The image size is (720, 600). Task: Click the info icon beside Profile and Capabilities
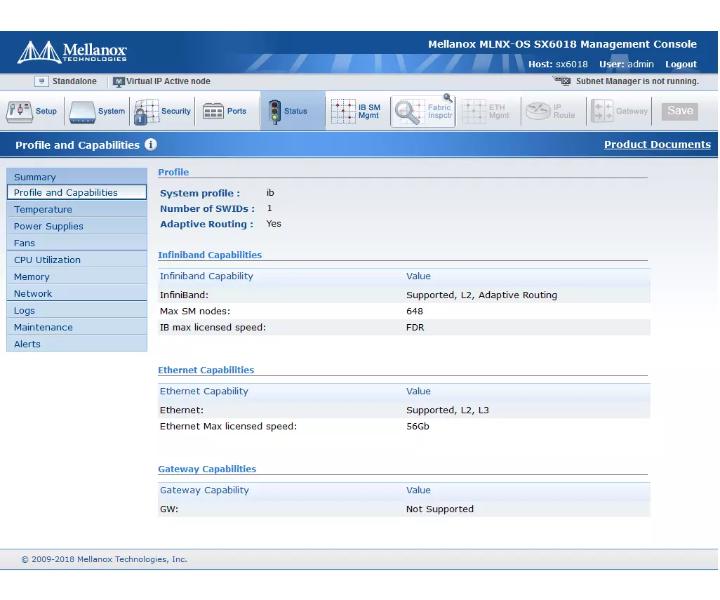[151, 145]
